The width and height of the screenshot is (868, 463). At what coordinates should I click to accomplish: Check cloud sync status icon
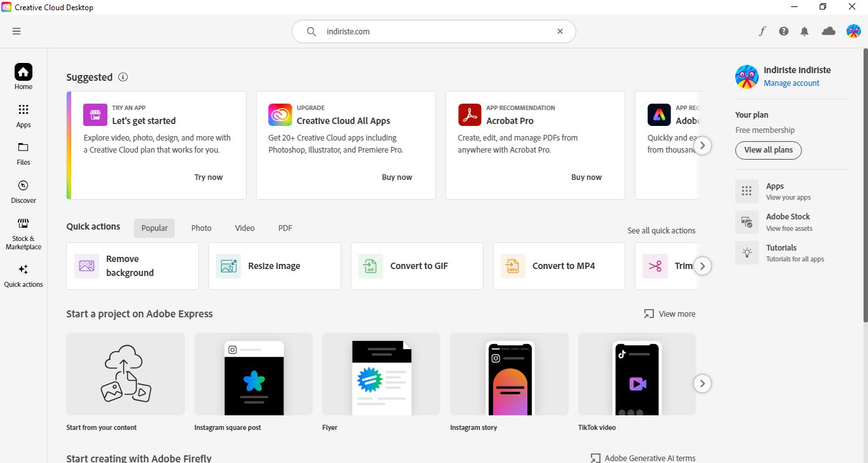point(829,31)
